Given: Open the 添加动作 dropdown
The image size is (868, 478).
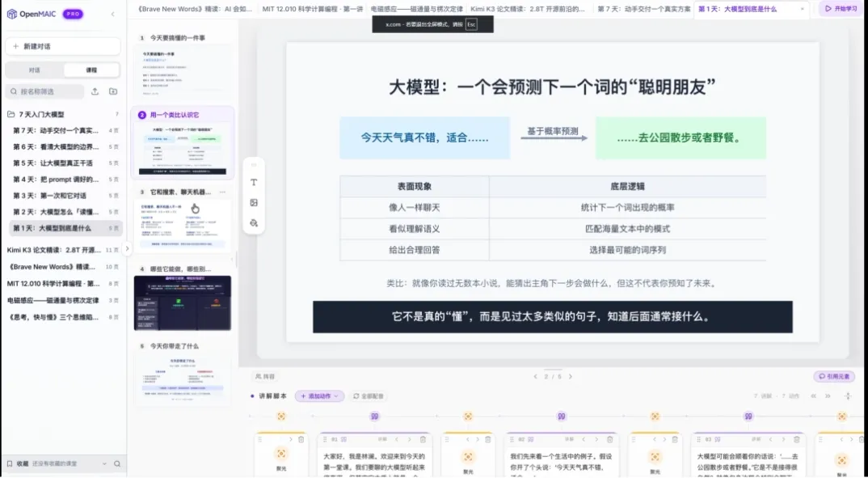Looking at the screenshot, I should coord(319,396).
